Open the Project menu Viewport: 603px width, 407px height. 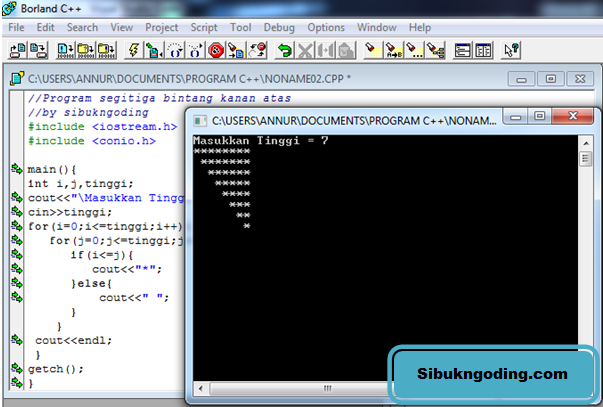point(162,28)
